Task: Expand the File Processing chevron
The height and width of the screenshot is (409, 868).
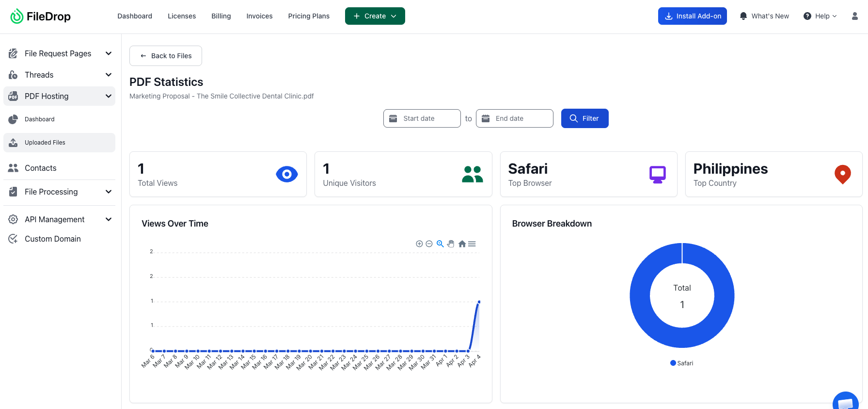Action: click(109, 192)
